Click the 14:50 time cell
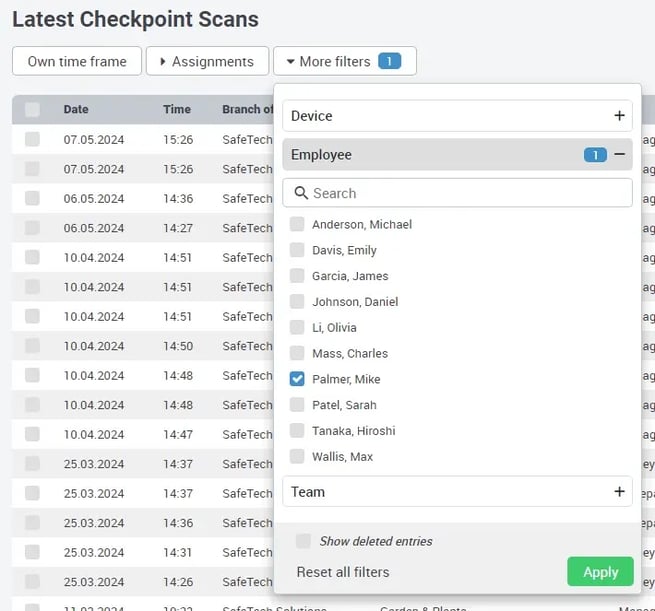Image resolution: width=655 pixels, height=611 pixels. (178, 346)
